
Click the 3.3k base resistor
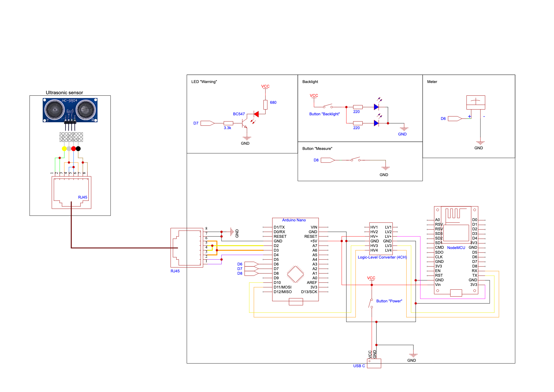click(228, 123)
